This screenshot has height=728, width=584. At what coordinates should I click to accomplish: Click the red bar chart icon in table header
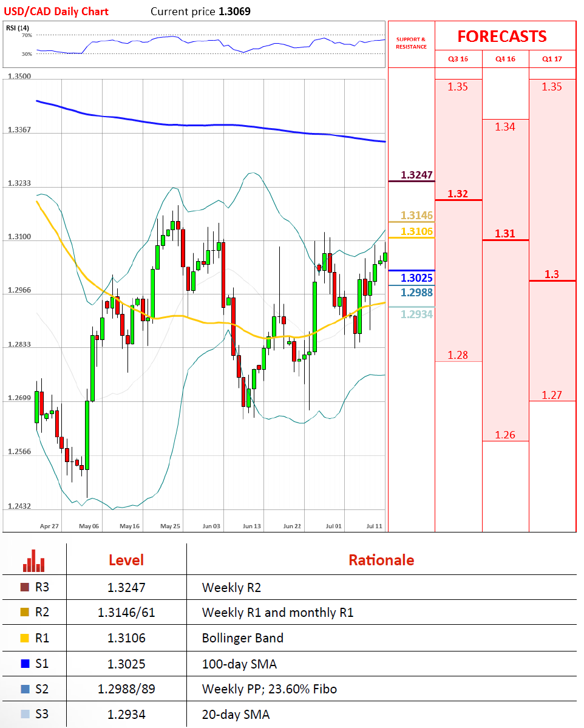point(34,560)
